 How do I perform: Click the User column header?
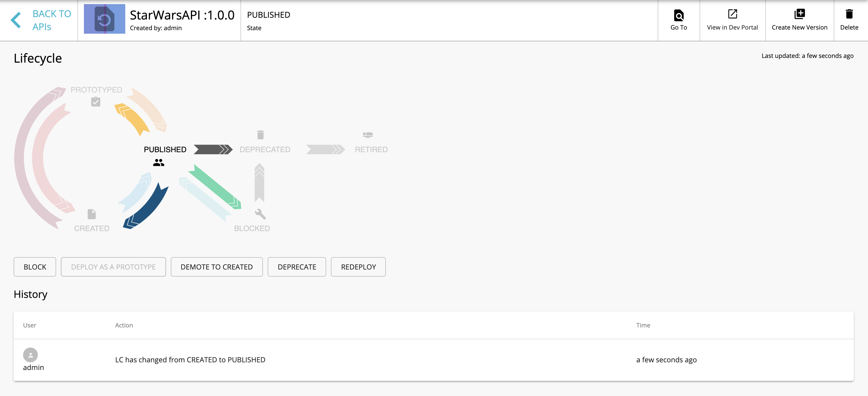coord(29,325)
